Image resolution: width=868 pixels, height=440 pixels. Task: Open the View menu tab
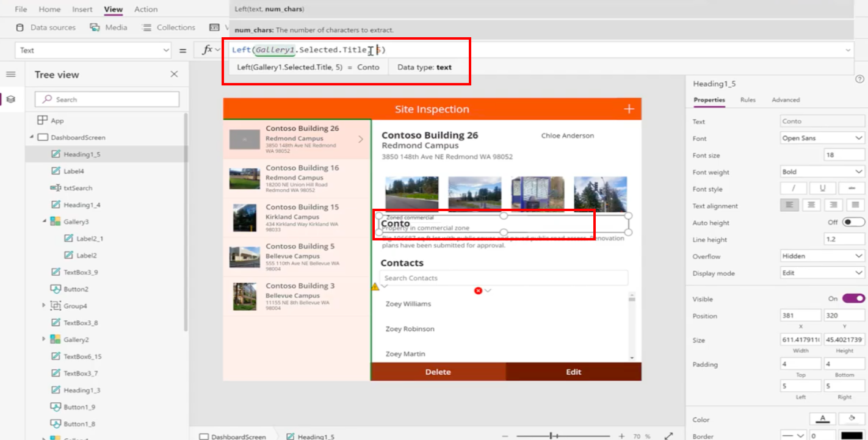tap(114, 9)
